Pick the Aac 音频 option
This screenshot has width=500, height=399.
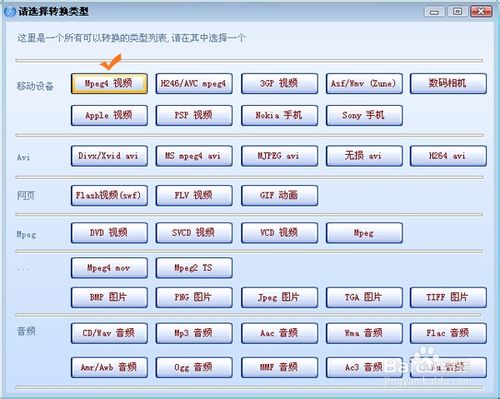click(279, 333)
